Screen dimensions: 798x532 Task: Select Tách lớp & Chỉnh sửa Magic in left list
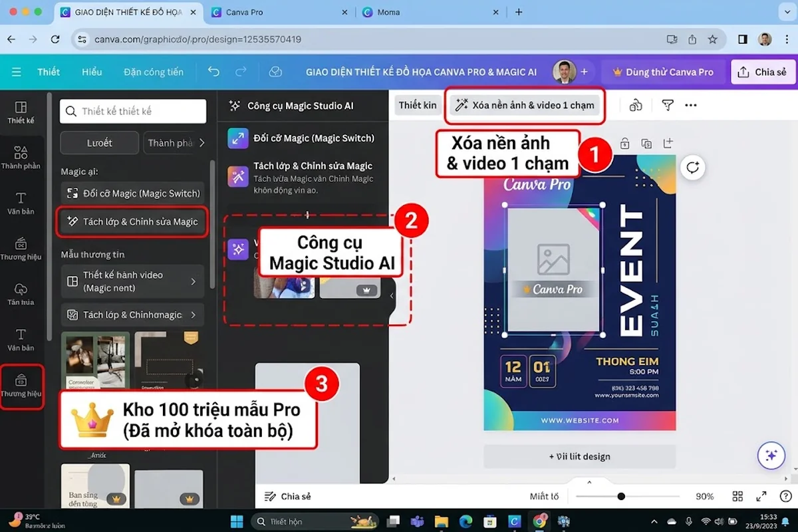[x=132, y=221]
